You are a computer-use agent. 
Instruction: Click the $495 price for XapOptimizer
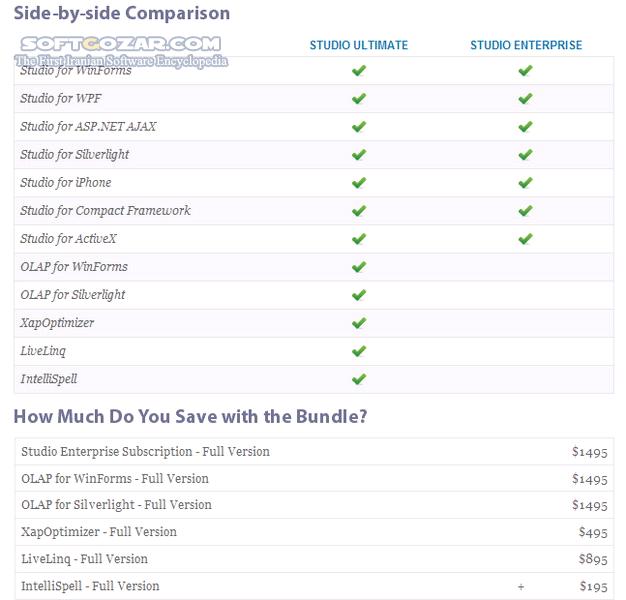pyautogui.click(x=593, y=532)
